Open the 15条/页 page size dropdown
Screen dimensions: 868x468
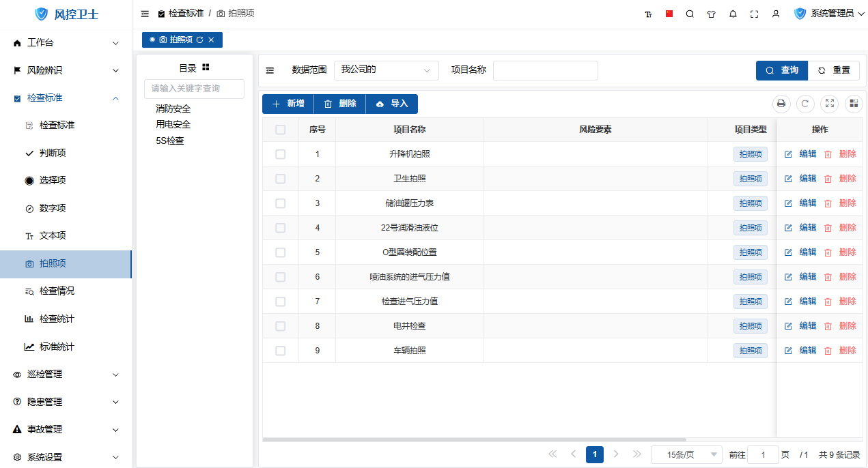(686, 454)
